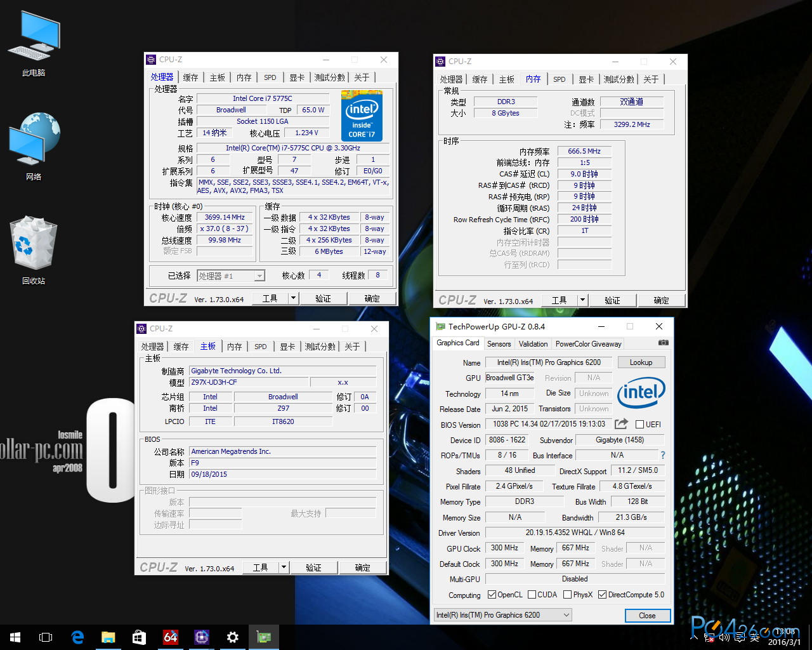Click the American Megatrends Inc. BIOS vendor value
Screen dimensions: 812x650
pos(283,451)
